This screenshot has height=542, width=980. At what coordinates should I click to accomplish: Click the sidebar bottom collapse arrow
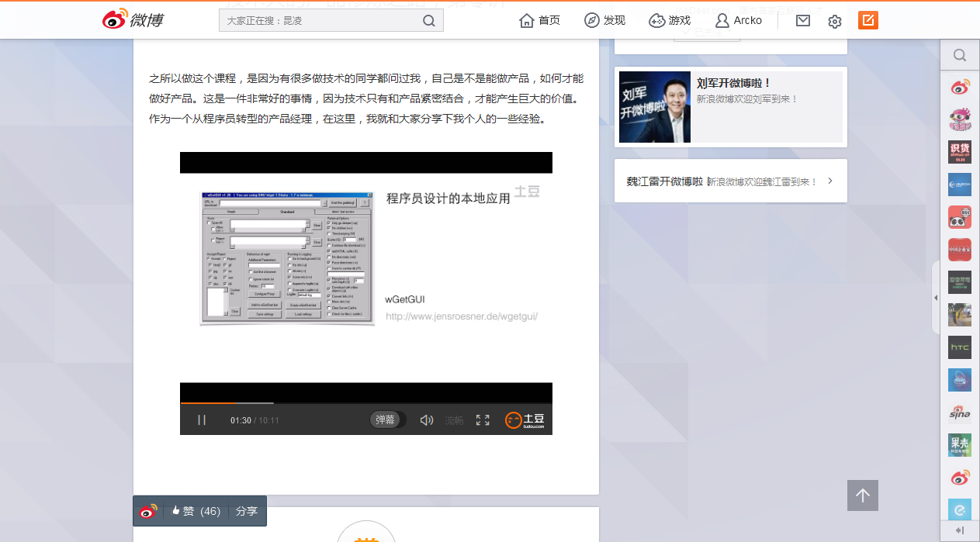960,530
